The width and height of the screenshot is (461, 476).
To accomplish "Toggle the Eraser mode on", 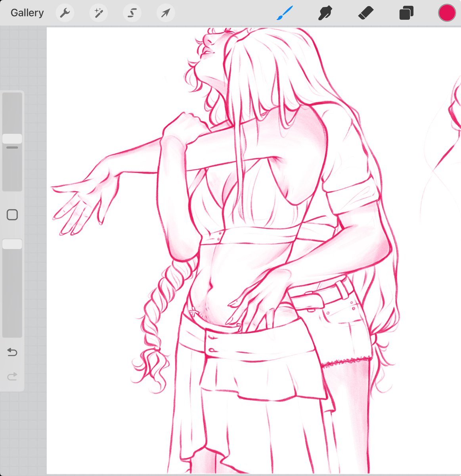I will coord(365,12).
